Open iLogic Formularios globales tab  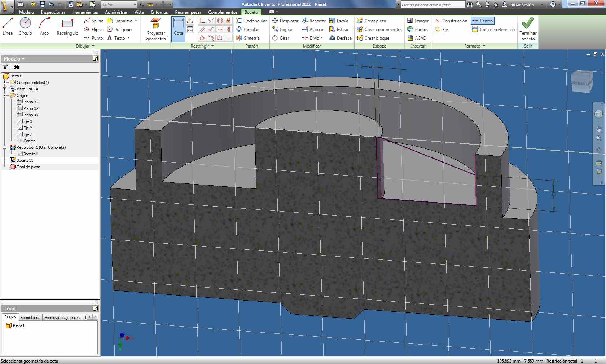point(62,318)
